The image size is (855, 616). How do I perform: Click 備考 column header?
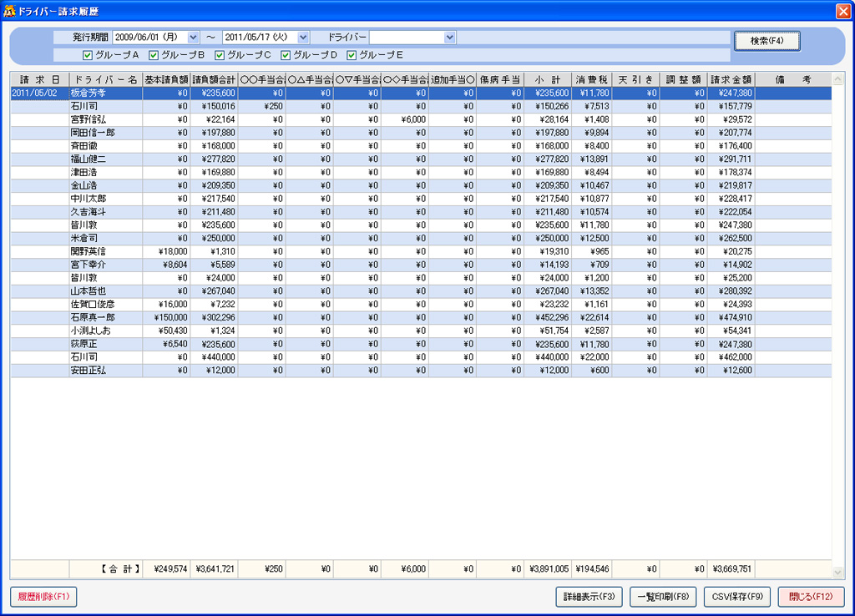[793, 79]
